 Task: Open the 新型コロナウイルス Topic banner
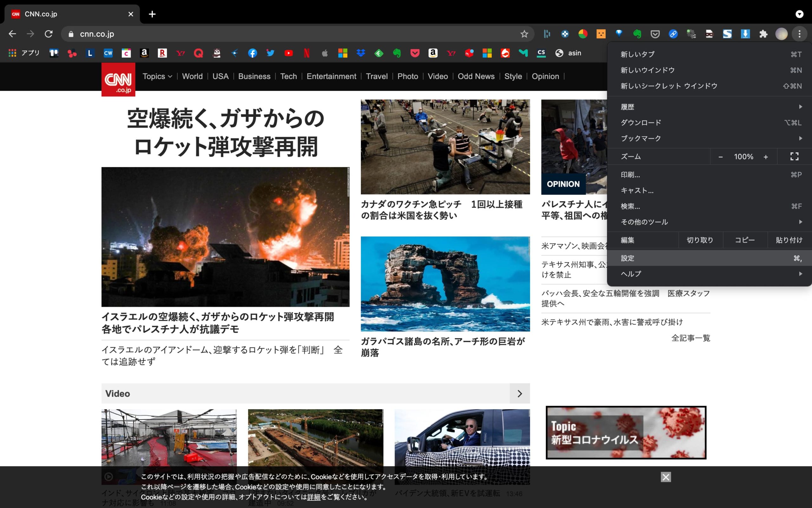pos(626,432)
